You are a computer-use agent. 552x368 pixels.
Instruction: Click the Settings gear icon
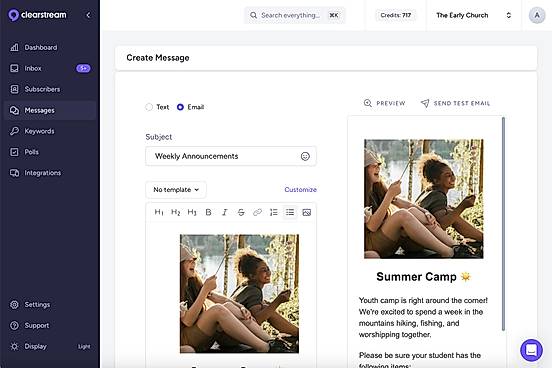pyautogui.click(x=14, y=305)
